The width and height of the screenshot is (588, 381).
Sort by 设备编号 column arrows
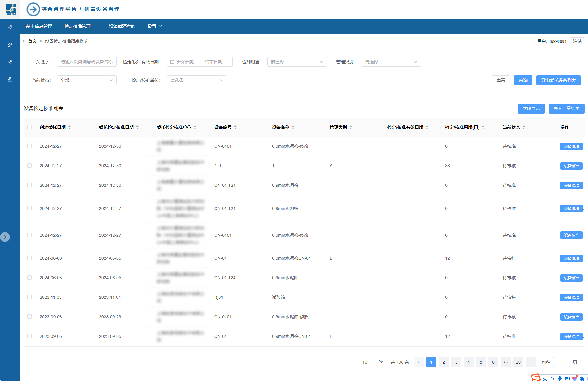[x=235, y=127]
